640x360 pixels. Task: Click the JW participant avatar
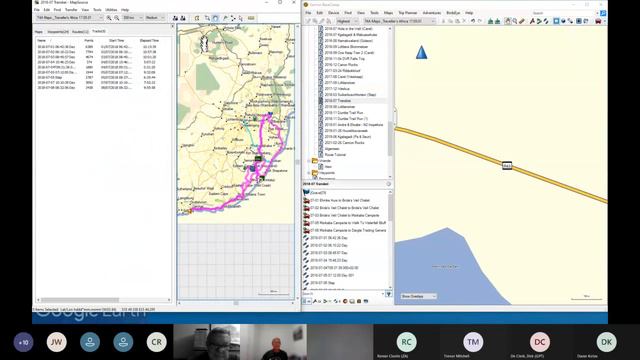(x=56, y=342)
